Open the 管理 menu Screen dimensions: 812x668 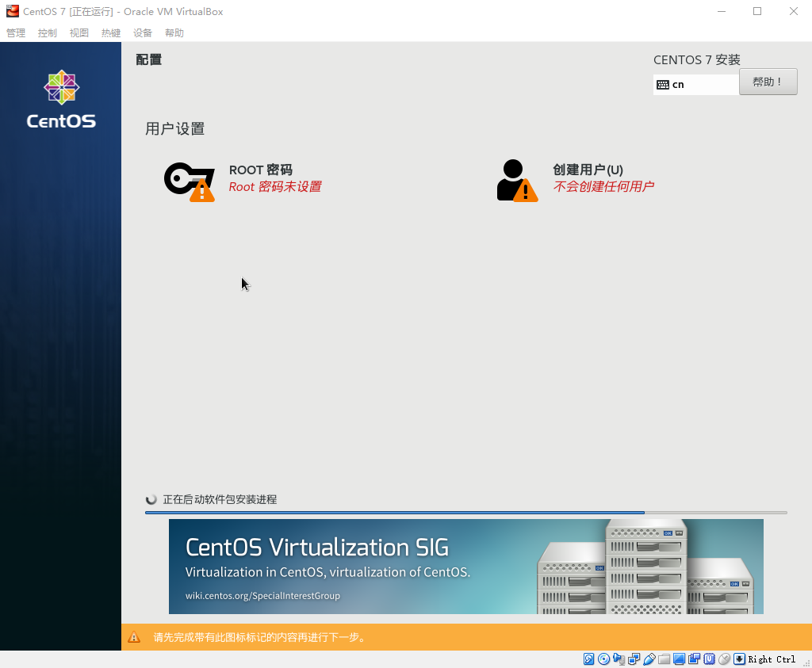click(16, 33)
